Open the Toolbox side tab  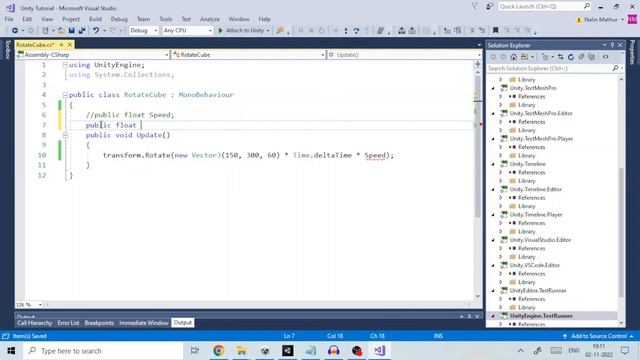[x=7, y=50]
